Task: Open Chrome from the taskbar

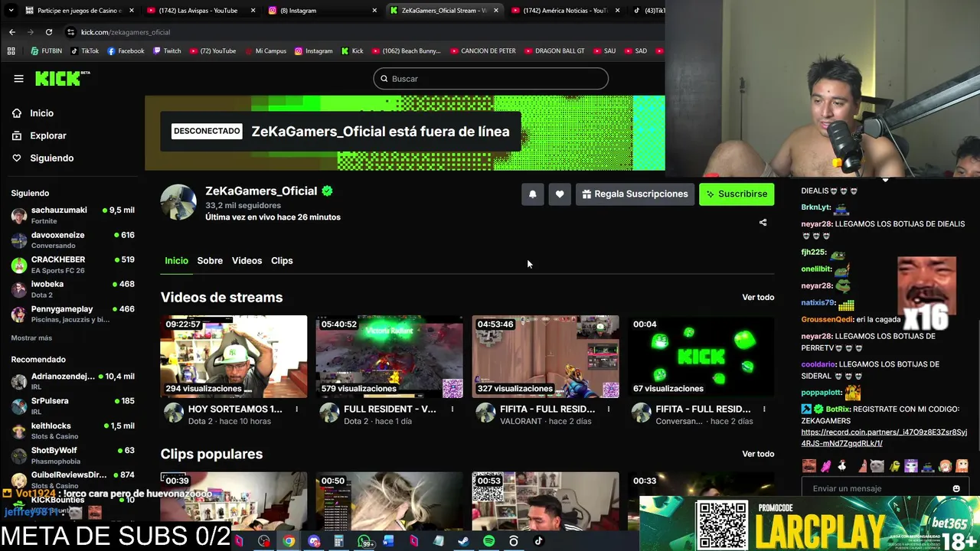Action: coord(289,541)
